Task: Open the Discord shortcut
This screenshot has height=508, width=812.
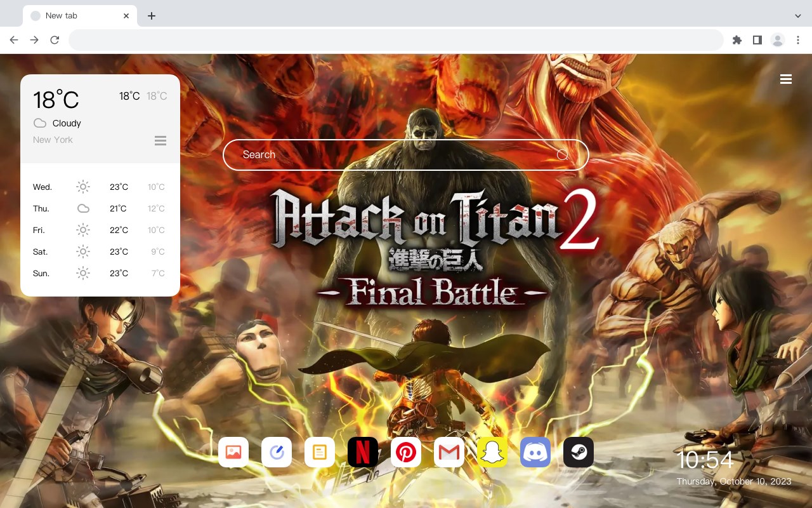Action: point(535,452)
